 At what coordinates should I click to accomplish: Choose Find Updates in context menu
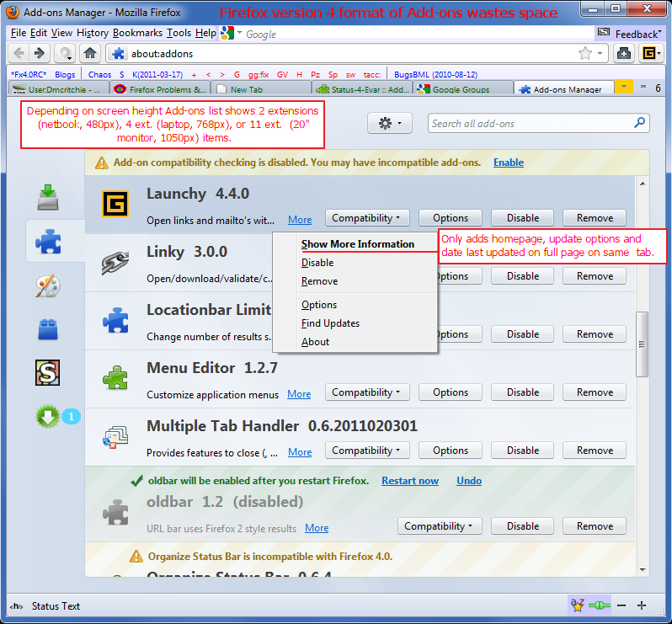click(330, 323)
